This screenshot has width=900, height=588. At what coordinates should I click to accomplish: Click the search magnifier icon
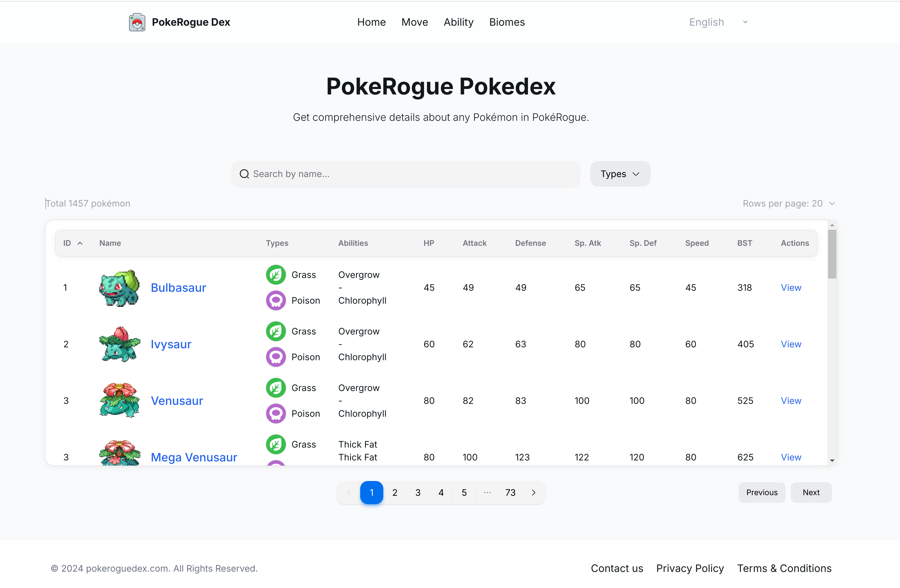coord(244,174)
